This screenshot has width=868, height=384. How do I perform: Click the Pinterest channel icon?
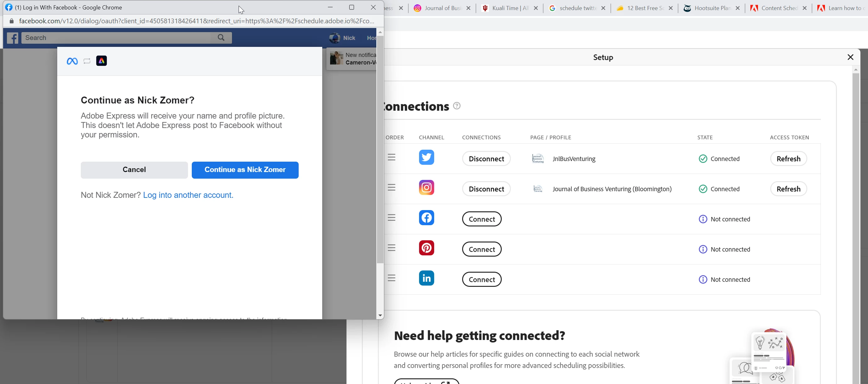426,248
